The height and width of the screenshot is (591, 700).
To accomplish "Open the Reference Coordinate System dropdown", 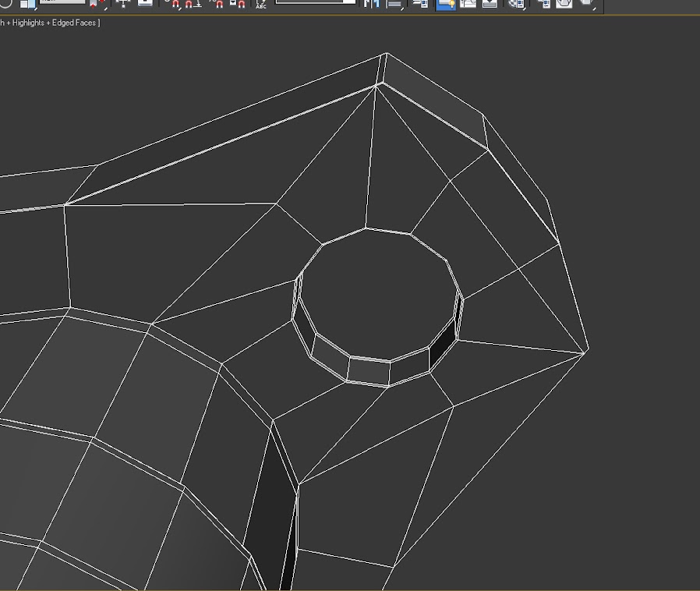I will 62,2.
